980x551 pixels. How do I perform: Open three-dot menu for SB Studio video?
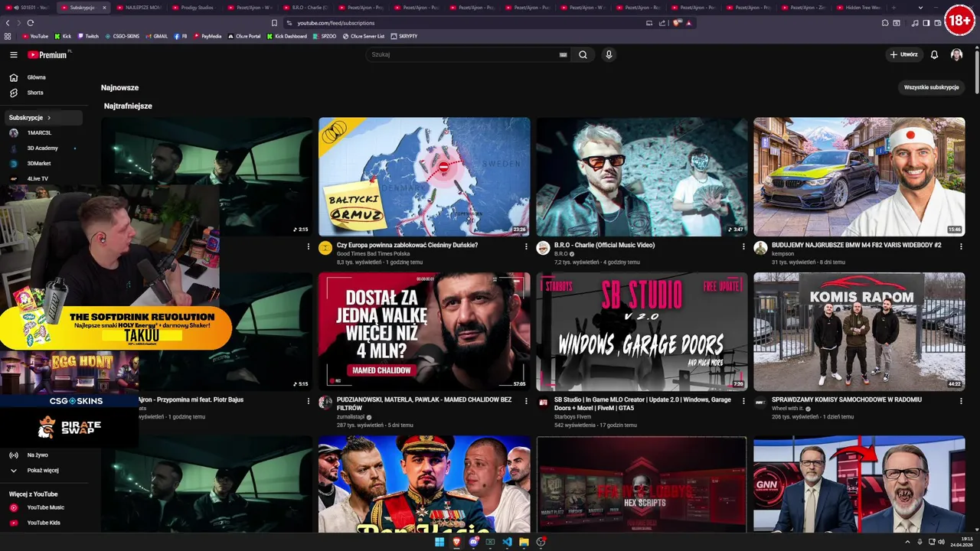click(743, 401)
